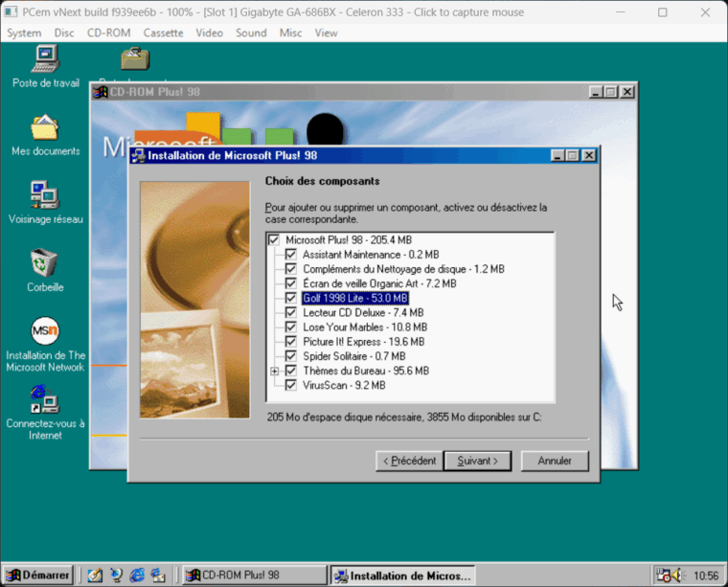728x587 pixels.
Task: Uncheck Spider Solitaire checkbox
Action: [x=290, y=356]
